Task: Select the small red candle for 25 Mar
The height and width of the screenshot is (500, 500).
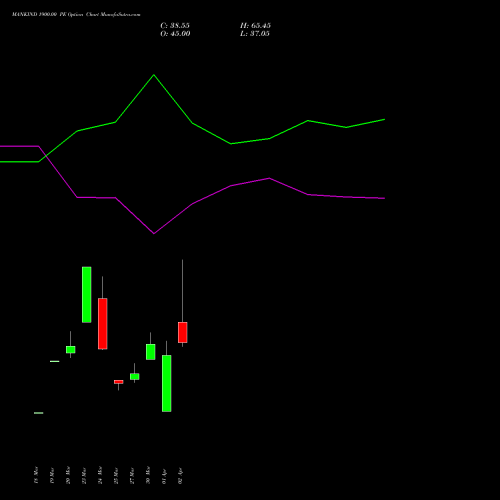Action: click(x=119, y=382)
